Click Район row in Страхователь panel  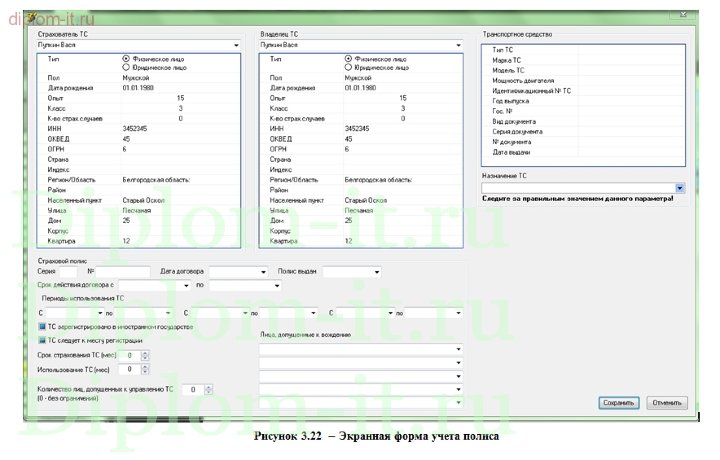(x=139, y=190)
